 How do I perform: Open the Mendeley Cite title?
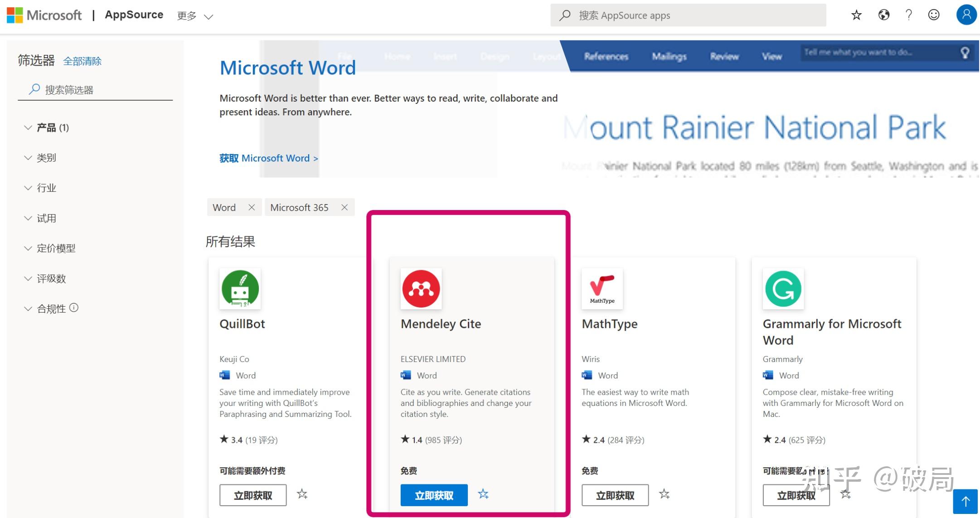pyautogui.click(x=441, y=324)
